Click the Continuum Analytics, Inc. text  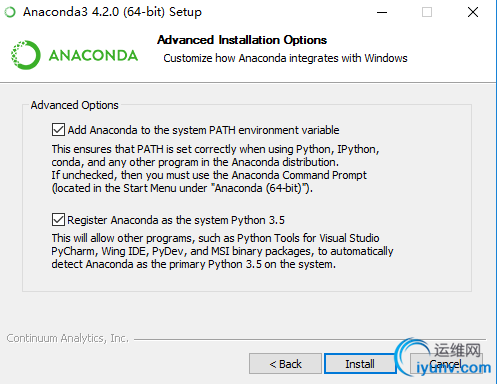[x=68, y=338]
